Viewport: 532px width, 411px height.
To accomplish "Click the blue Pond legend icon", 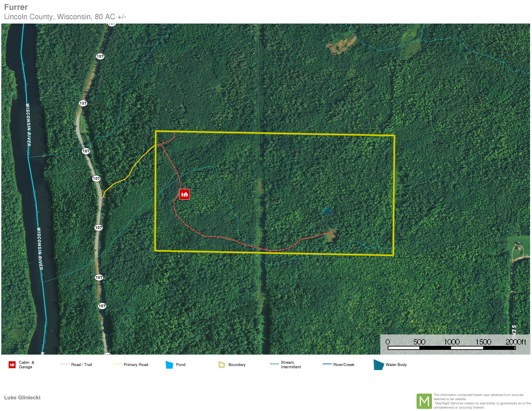I will (x=169, y=365).
